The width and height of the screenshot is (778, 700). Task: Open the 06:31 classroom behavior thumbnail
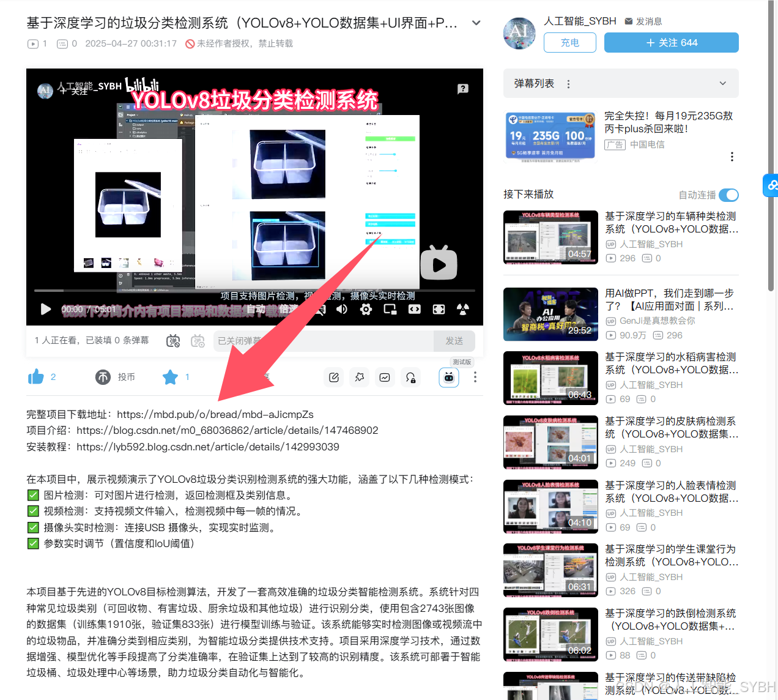pos(550,570)
